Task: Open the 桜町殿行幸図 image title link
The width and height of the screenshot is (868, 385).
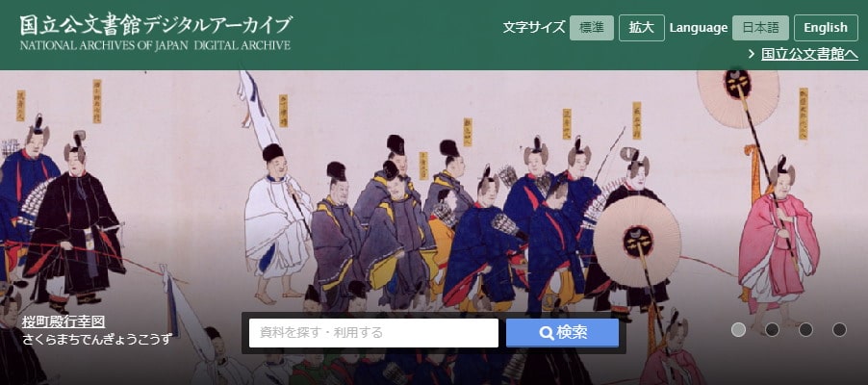Action: pyautogui.click(x=64, y=321)
